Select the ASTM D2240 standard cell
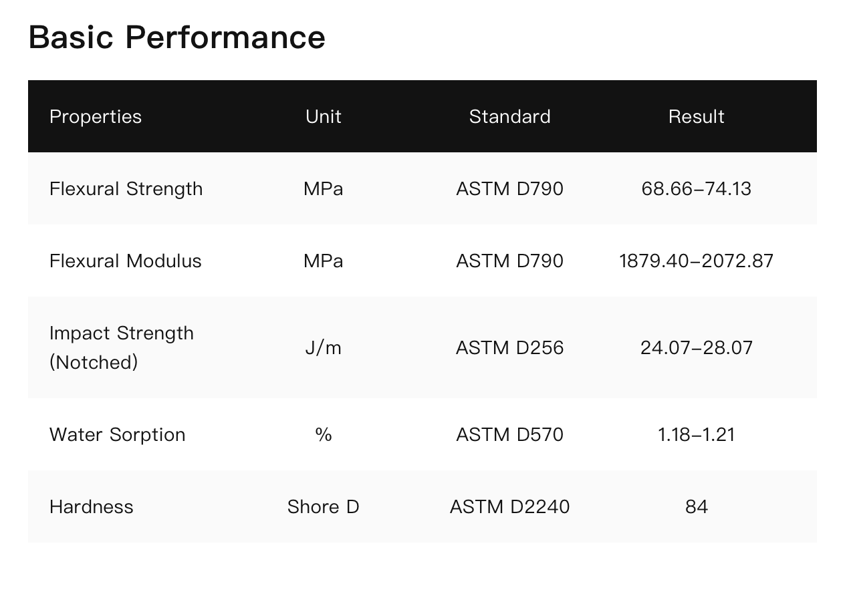Screen dimensions: 845x616 509,507
